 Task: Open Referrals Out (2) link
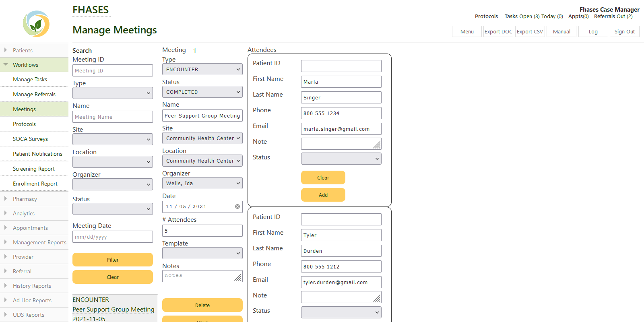click(613, 17)
